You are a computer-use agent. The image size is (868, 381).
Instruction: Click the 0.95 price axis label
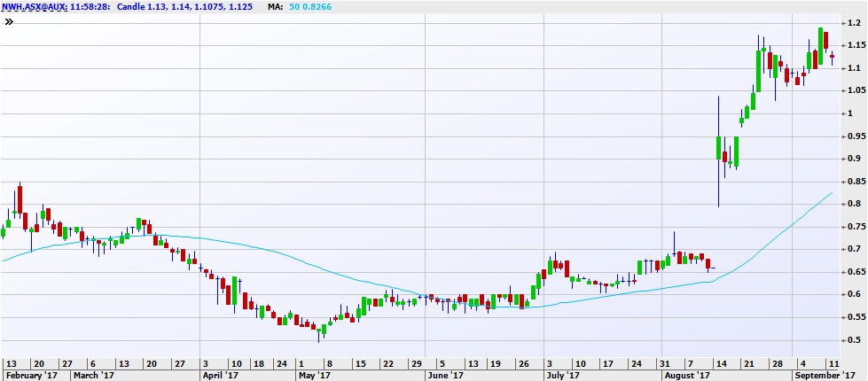point(856,136)
